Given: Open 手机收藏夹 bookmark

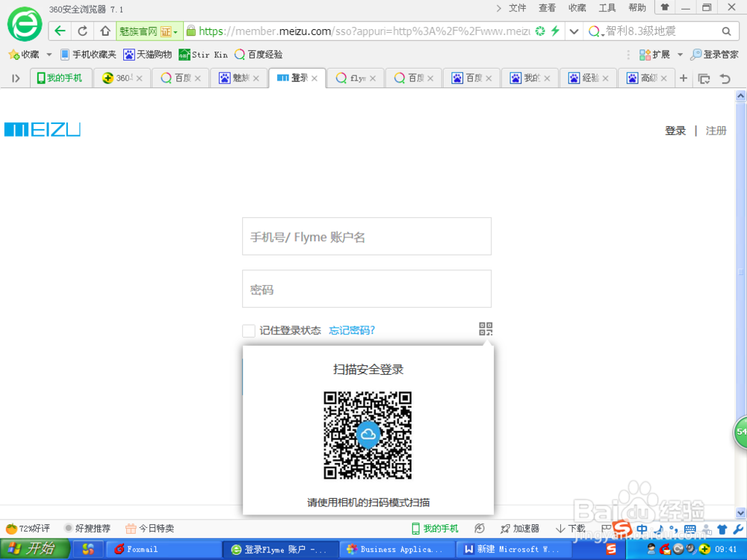Looking at the screenshot, I should [89, 55].
